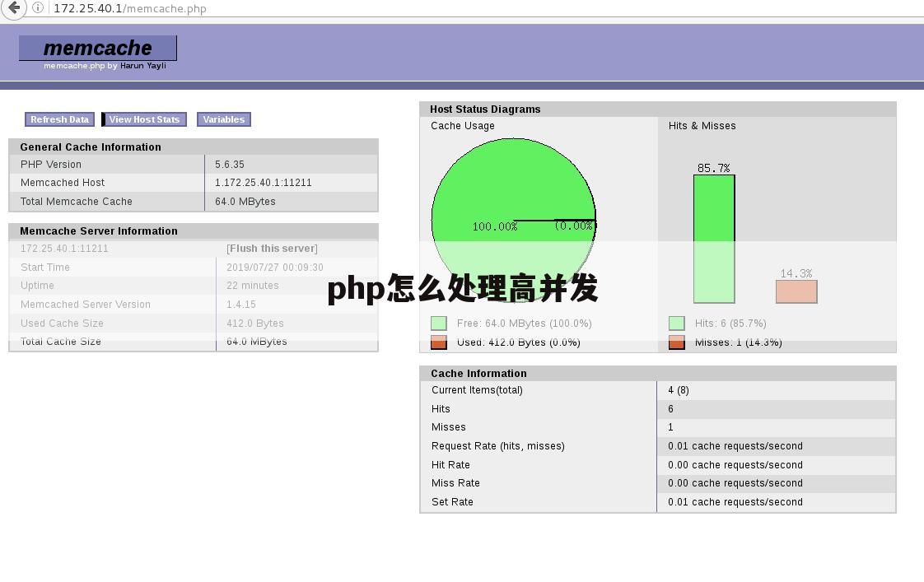Click Flush this server link

[x=273, y=249]
